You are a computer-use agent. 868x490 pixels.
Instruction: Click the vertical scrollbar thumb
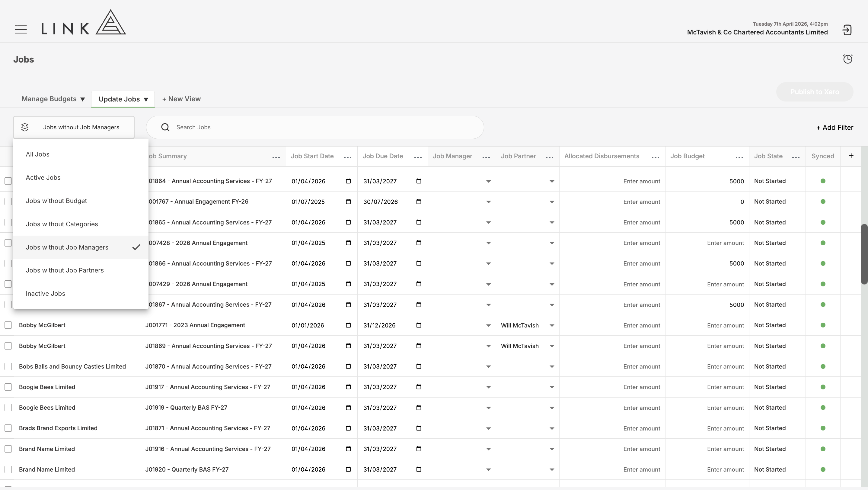(864, 254)
